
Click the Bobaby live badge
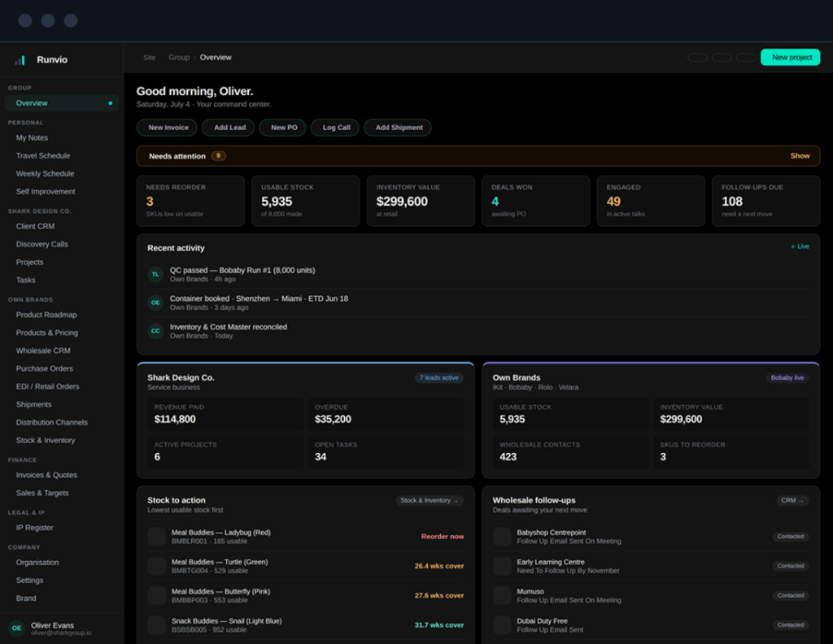click(787, 378)
